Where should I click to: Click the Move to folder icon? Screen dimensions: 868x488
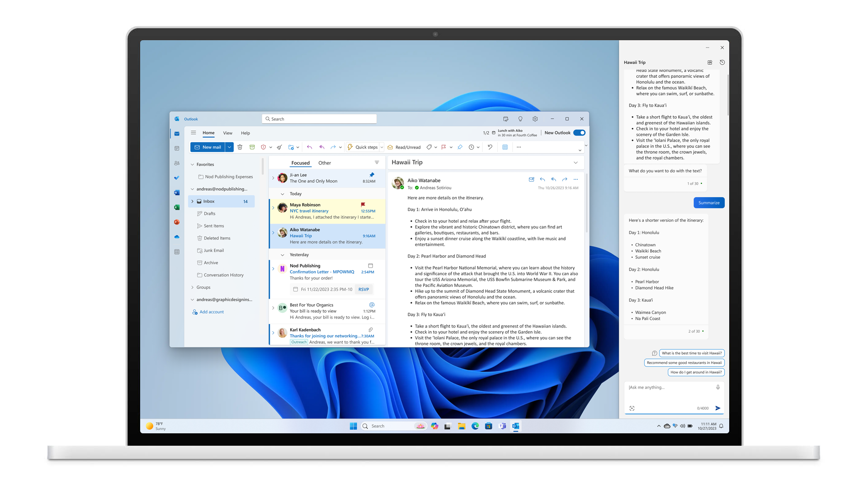[x=291, y=147]
